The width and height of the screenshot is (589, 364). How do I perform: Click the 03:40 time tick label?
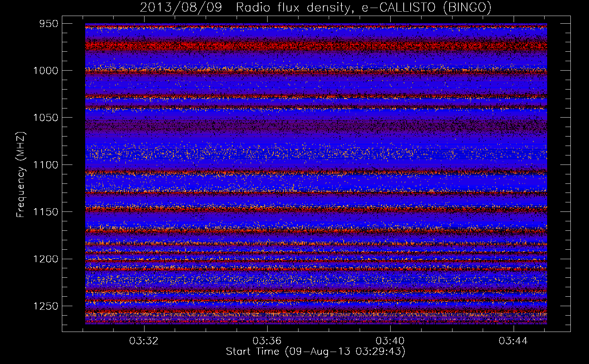pyautogui.click(x=390, y=341)
